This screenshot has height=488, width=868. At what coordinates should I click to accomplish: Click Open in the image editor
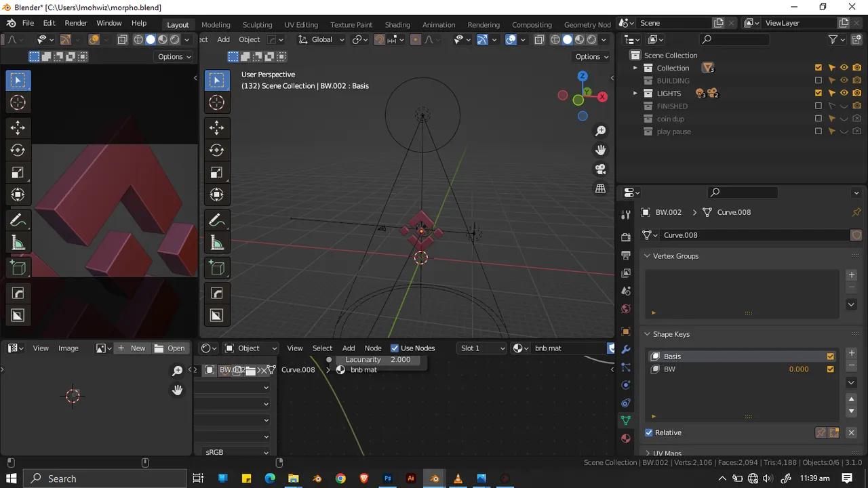[170, 348]
